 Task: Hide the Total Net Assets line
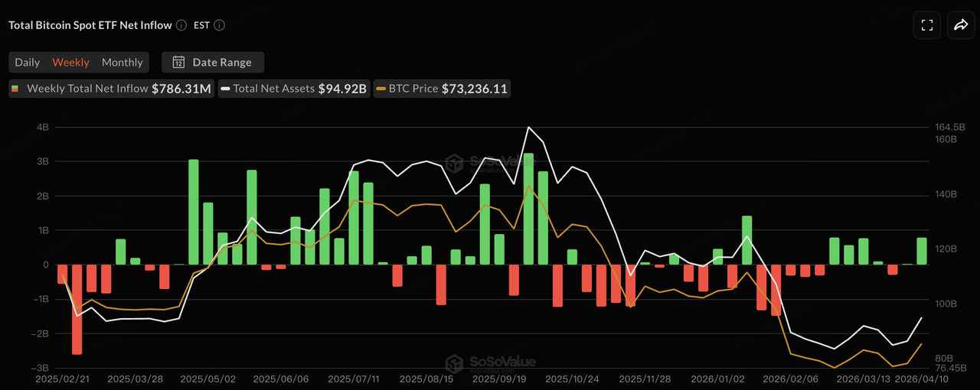pyautogui.click(x=294, y=89)
